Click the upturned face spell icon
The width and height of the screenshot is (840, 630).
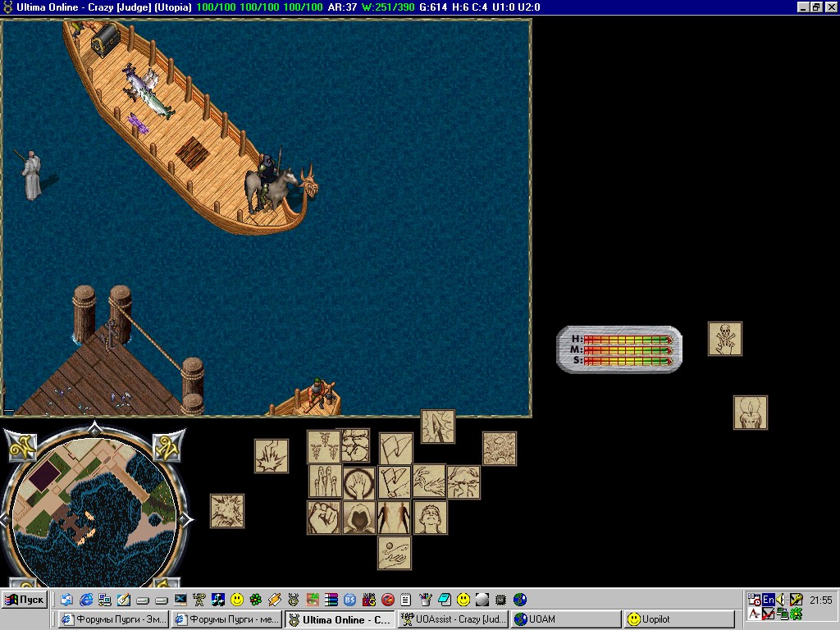click(430, 517)
